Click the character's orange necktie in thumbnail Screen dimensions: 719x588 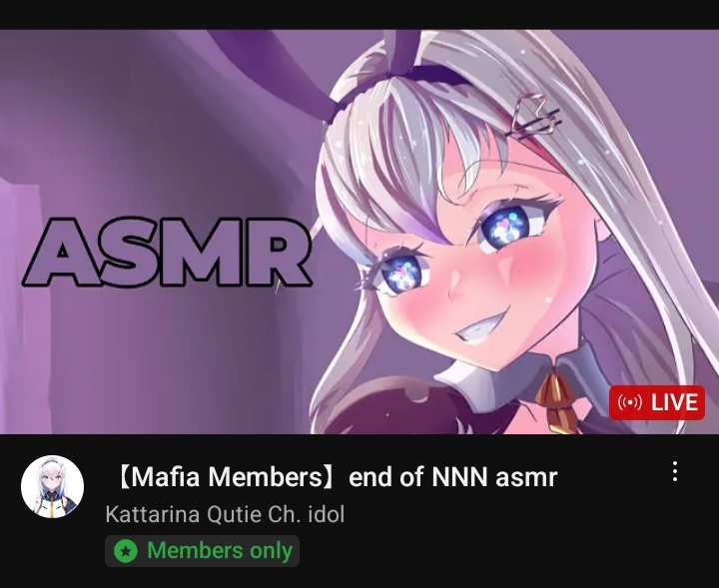[555, 402]
